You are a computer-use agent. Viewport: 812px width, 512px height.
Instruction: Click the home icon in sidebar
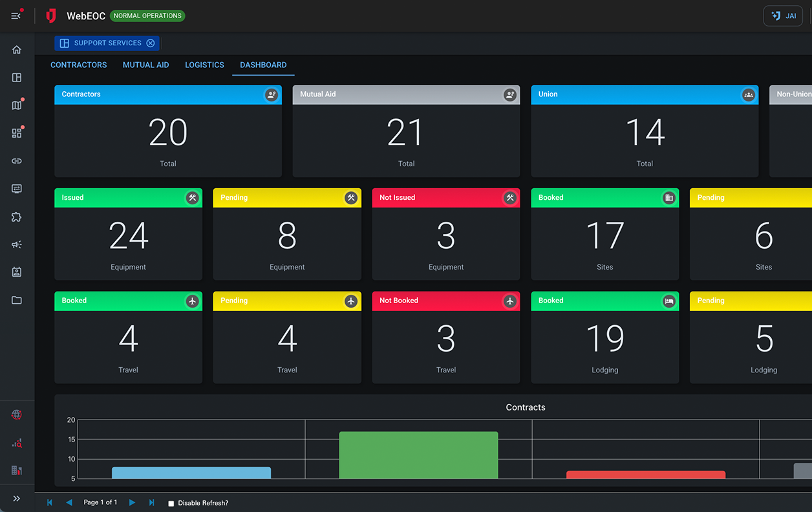17,50
